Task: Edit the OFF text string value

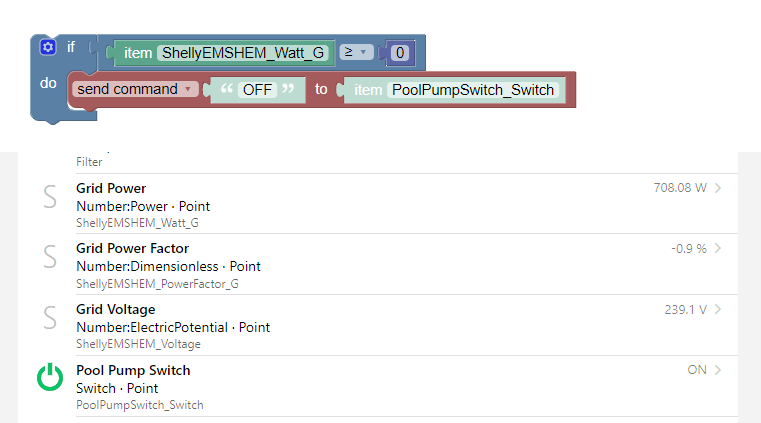Action: point(257,90)
